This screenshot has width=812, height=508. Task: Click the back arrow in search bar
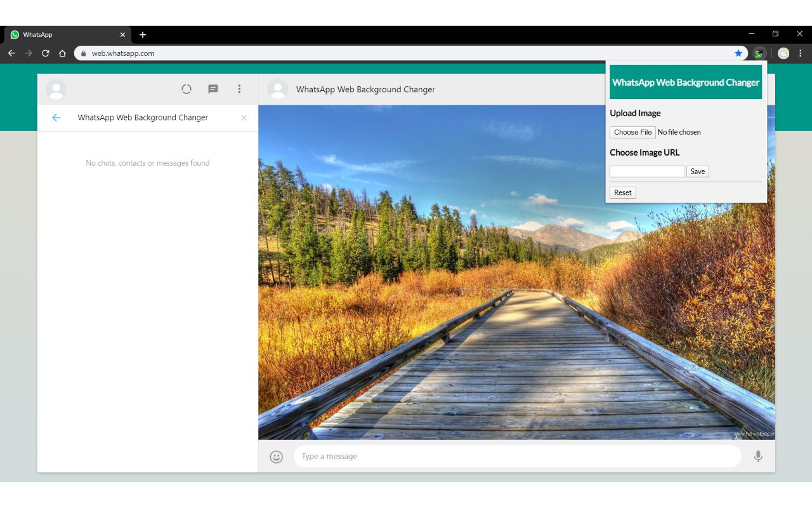click(56, 117)
